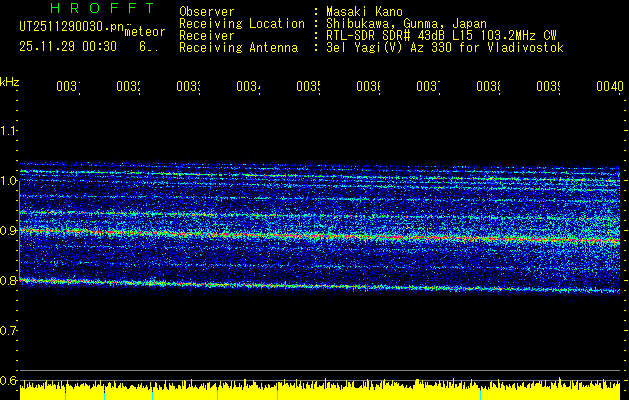
Task: Click the HROFFT title text
Action: point(102,8)
